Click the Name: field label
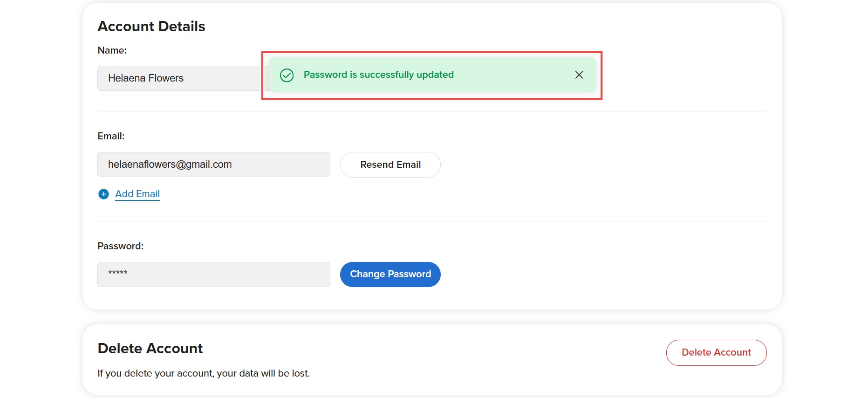The width and height of the screenshot is (868, 398). (112, 50)
